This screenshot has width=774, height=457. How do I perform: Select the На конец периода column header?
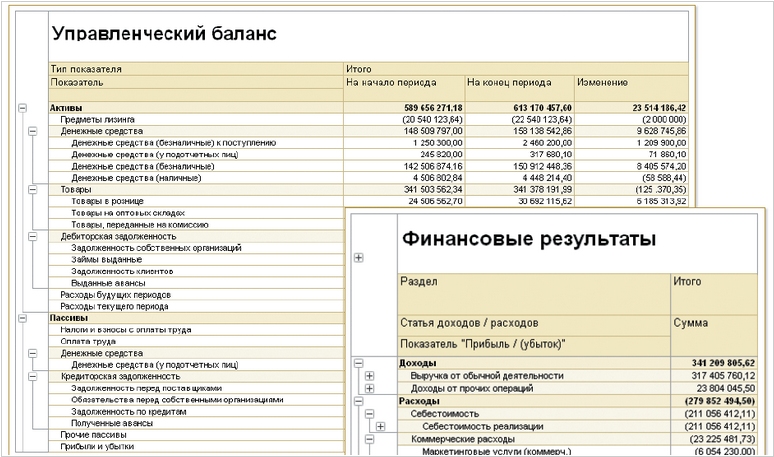point(518,82)
